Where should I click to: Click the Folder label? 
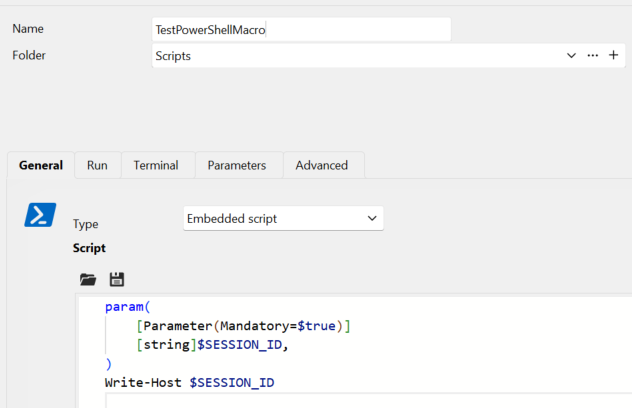(29, 55)
